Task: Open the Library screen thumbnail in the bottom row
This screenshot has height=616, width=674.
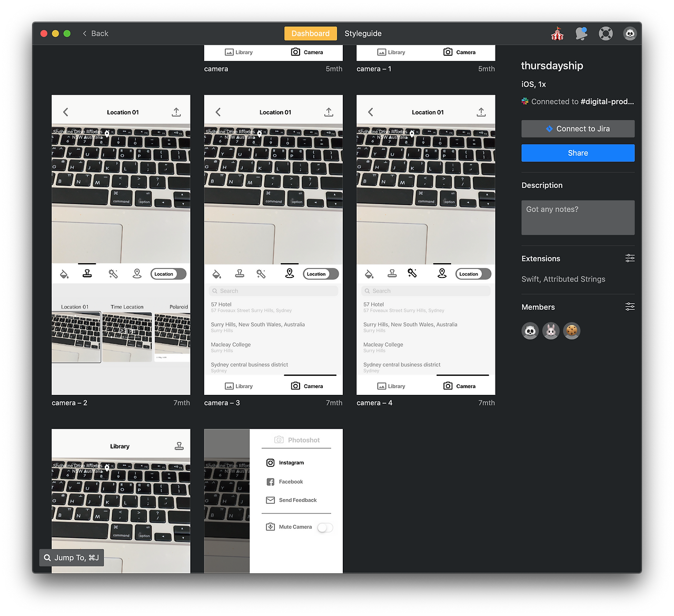Action: [x=121, y=501]
